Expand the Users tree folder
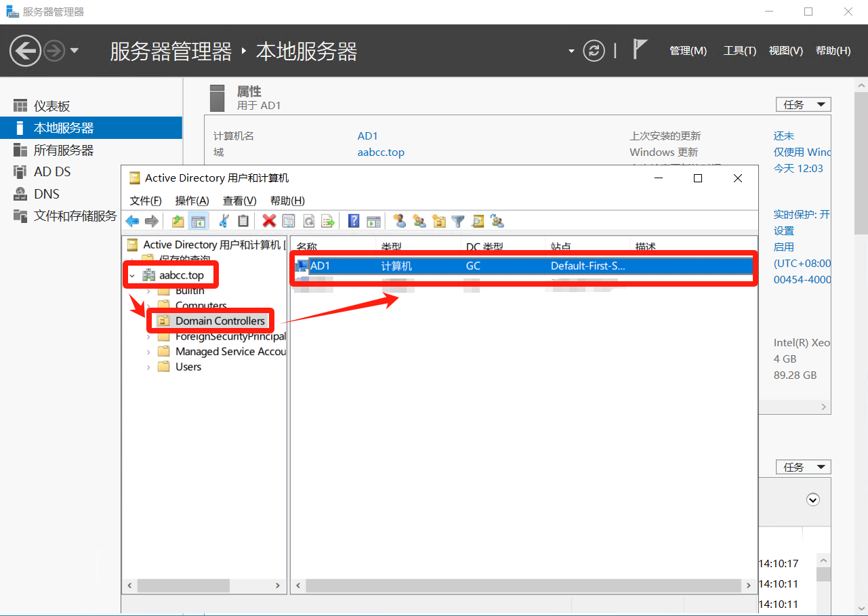This screenshot has height=616, width=868. click(148, 367)
